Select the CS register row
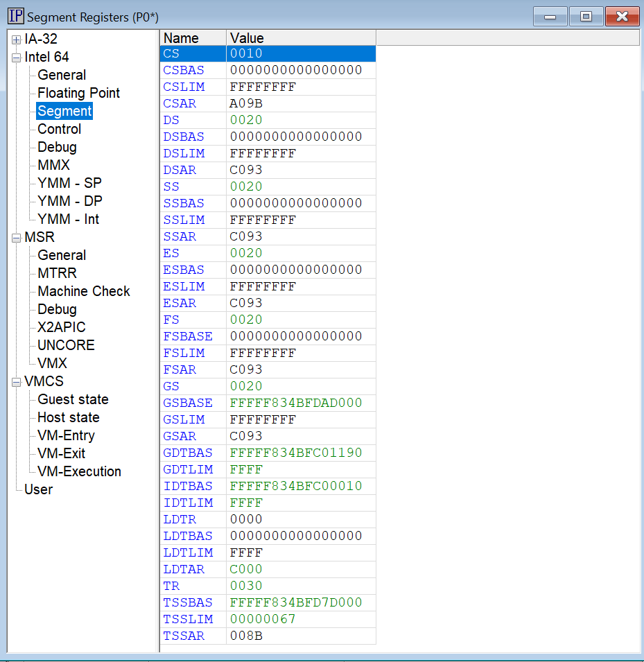This screenshot has width=644, height=662. pos(268,53)
